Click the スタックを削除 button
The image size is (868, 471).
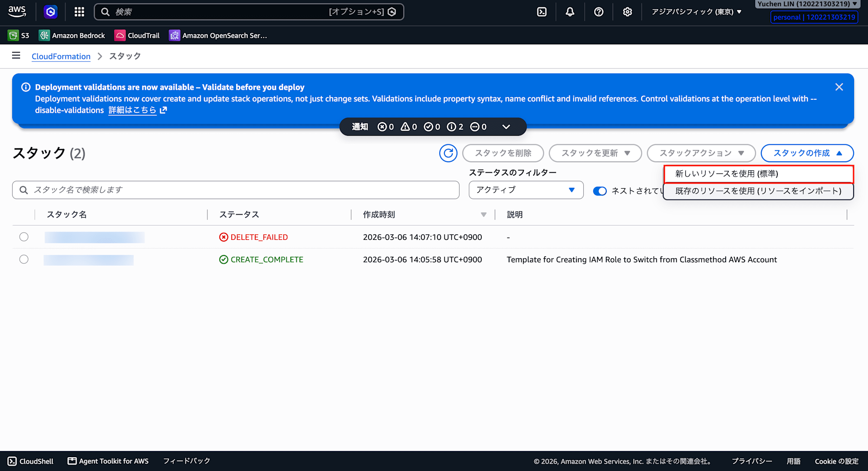(503, 153)
